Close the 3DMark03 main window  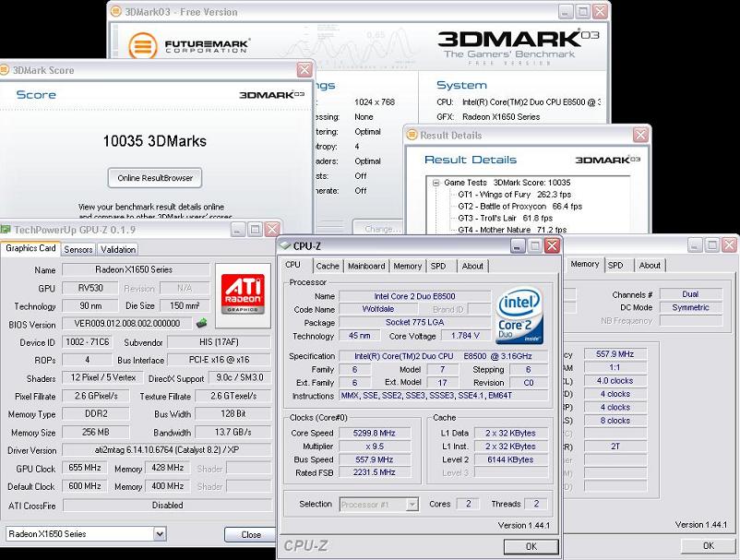pos(600,11)
